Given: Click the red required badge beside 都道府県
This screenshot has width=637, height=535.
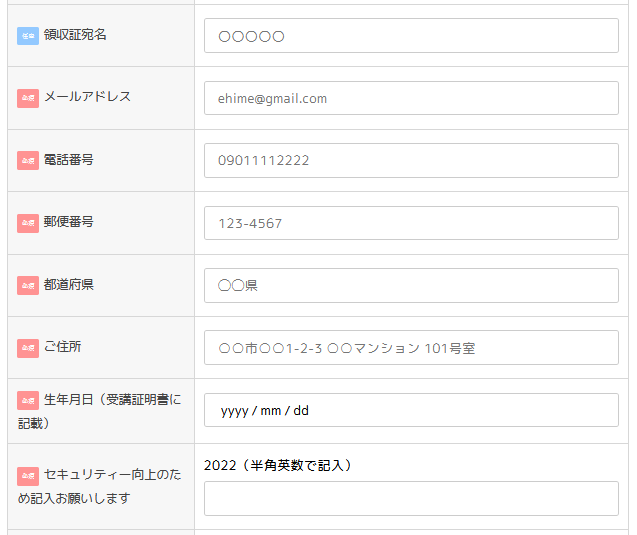Looking at the screenshot, I should (28, 286).
